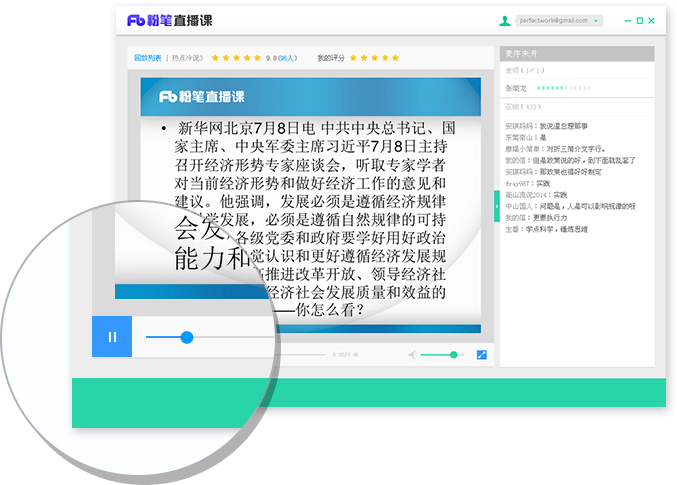Click the Fb 粉笔直播课 logo on the slide

202,96
